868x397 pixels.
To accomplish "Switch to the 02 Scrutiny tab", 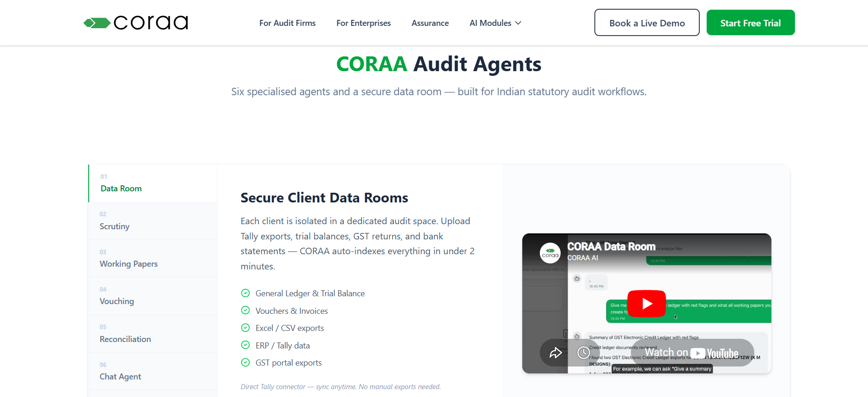I will [x=153, y=221].
